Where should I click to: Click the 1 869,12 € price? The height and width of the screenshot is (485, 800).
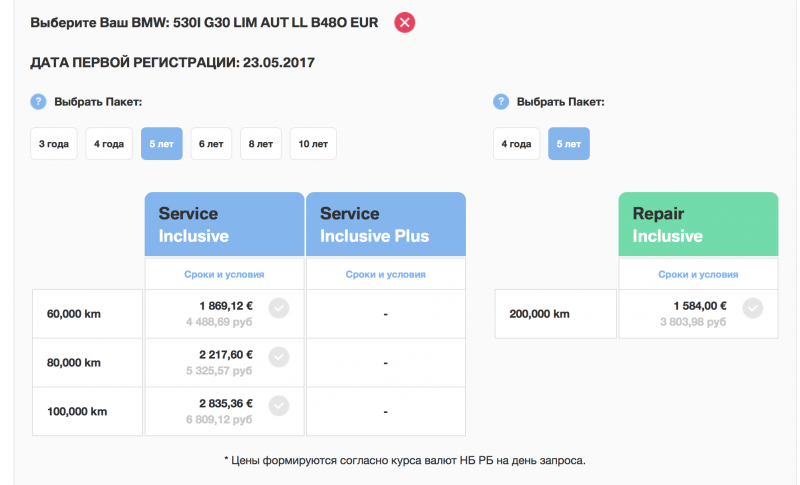tap(226, 306)
